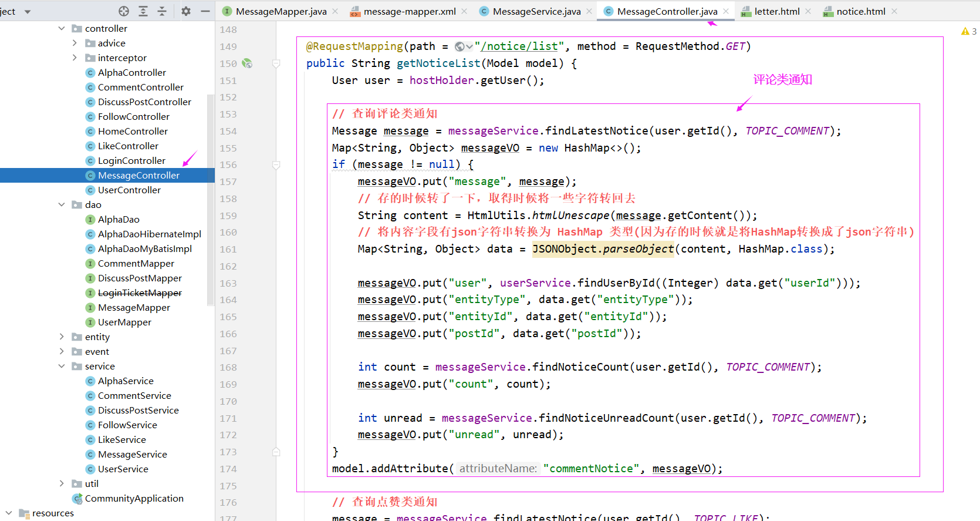This screenshot has width=980, height=521.
Task: Expand the interceptor folder
Action: point(75,58)
